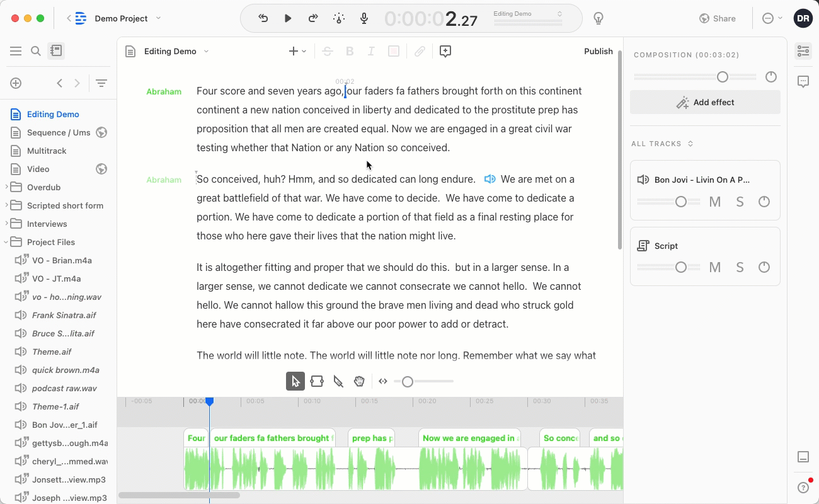Click the Add effect button
819x504 pixels.
(705, 102)
